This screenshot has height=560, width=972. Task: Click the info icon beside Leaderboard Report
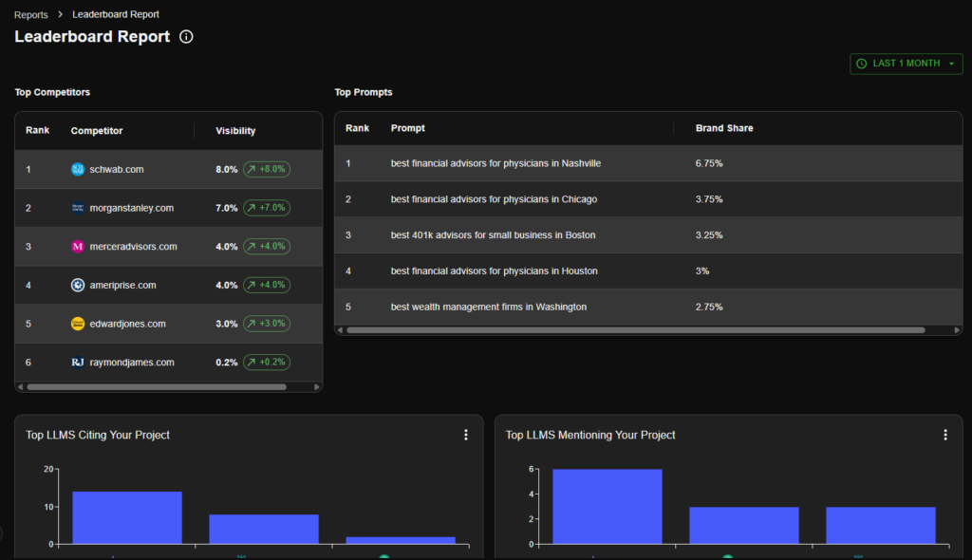coord(186,37)
